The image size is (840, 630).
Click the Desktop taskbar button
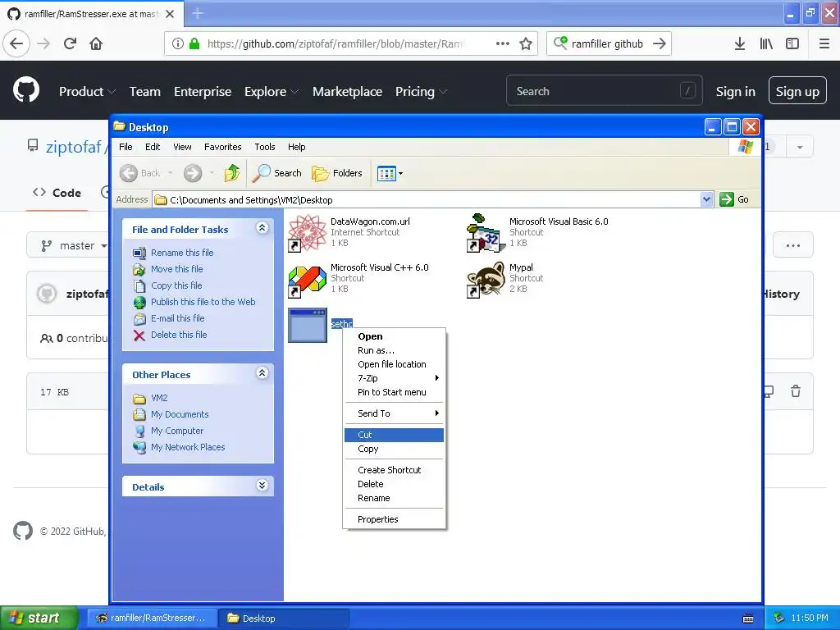tap(284, 618)
